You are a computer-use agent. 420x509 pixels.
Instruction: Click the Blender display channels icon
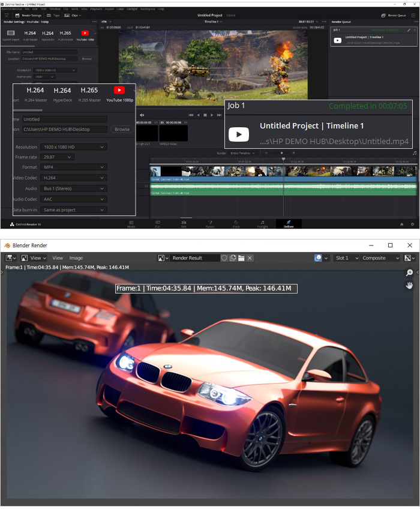(x=409, y=258)
